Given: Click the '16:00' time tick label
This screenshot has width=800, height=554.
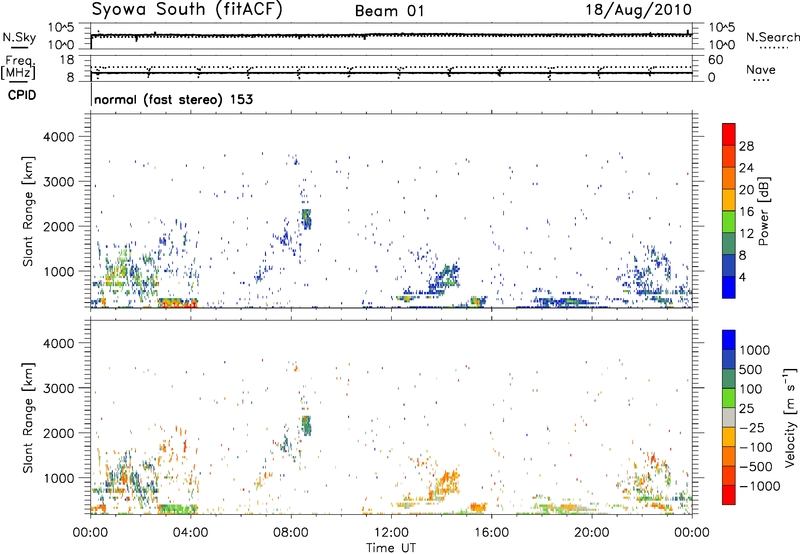Looking at the screenshot, I should (491, 533).
